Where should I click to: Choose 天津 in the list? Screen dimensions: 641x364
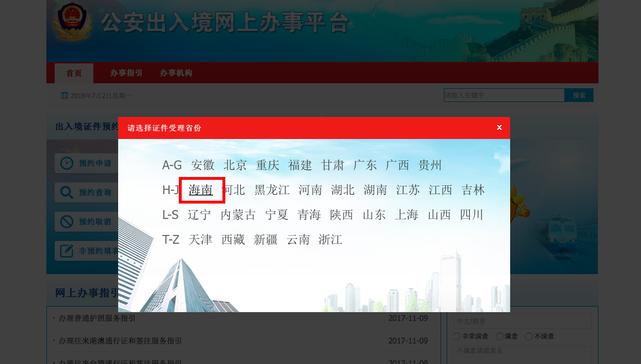(x=200, y=239)
